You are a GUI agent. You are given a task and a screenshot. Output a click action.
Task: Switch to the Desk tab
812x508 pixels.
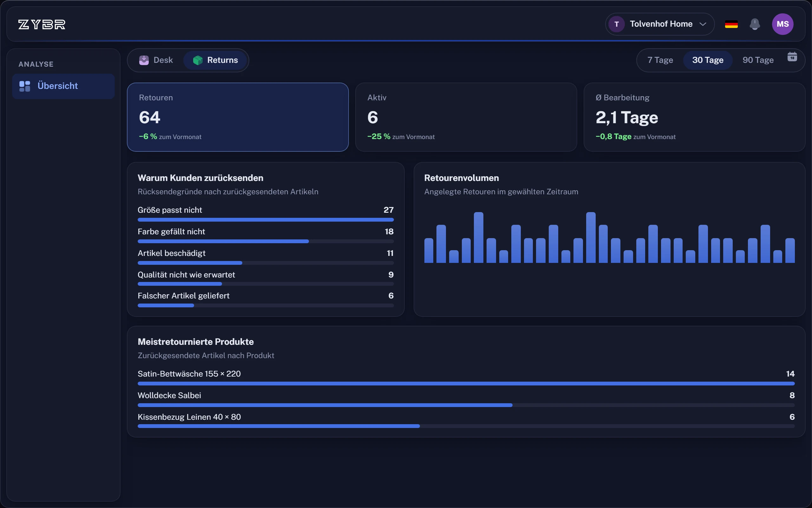coord(156,60)
